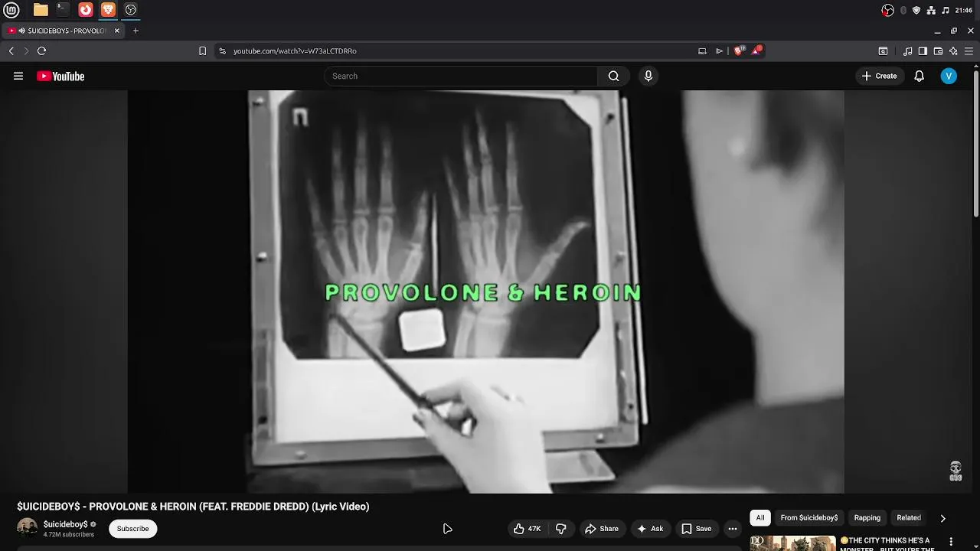Show the calendar from the 21:46 clock
The image size is (980, 551).
pos(964,10)
